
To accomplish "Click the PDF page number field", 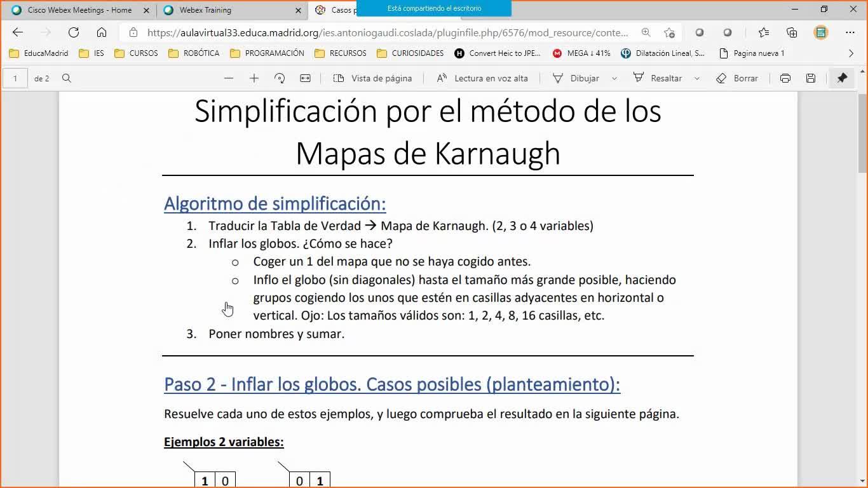I will 15,78.
